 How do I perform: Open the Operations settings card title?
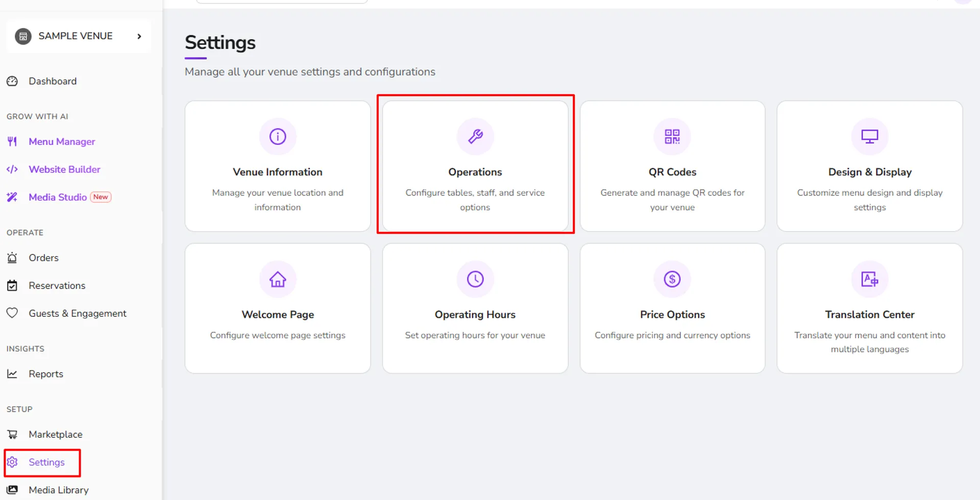tap(475, 172)
